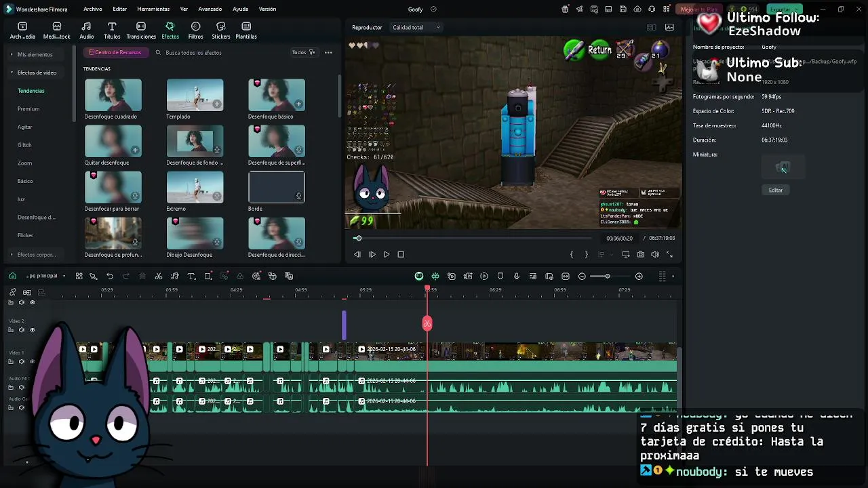Click the preview playback progress slider

point(474,238)
